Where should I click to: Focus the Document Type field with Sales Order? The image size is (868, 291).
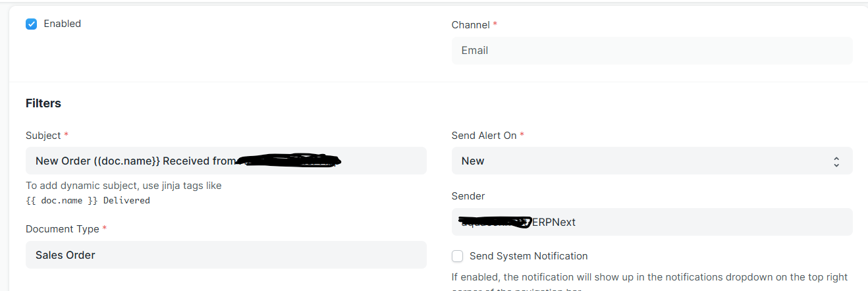(x=226, y=255)
